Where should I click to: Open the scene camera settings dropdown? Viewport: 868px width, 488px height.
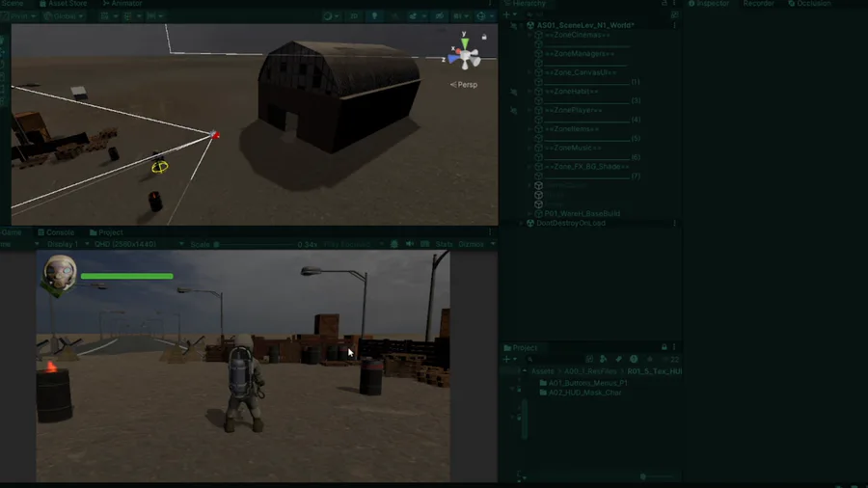click(461, 16)
